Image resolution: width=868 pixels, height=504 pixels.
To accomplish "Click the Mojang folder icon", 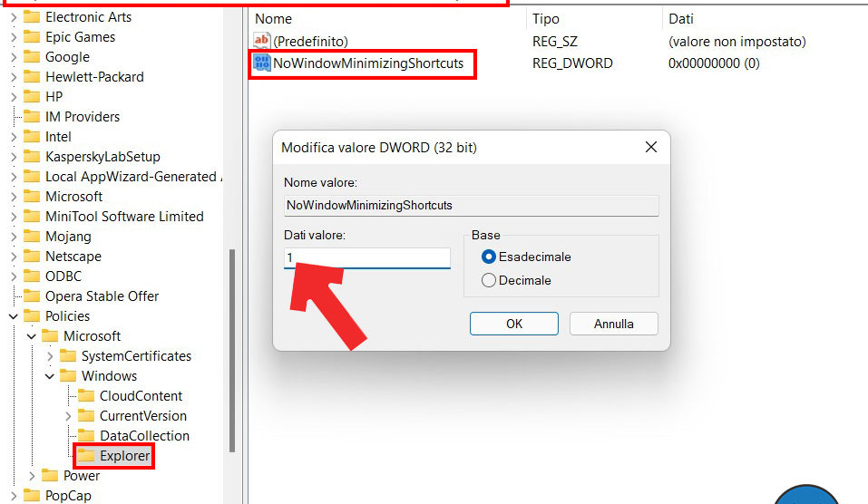I will tap(32, 237).
